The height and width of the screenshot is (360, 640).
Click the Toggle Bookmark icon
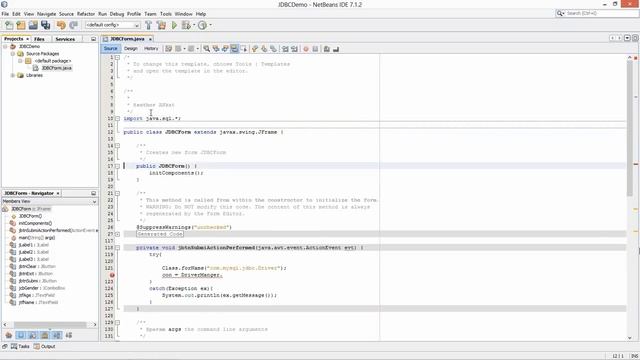click(x=273, y=49)
